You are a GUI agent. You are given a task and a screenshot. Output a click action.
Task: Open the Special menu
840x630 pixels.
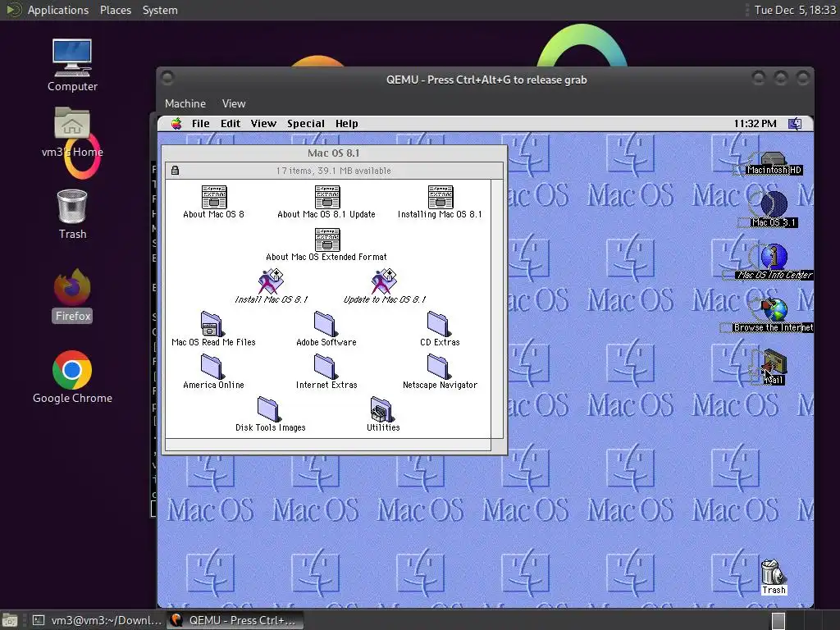tap(306, 124)
